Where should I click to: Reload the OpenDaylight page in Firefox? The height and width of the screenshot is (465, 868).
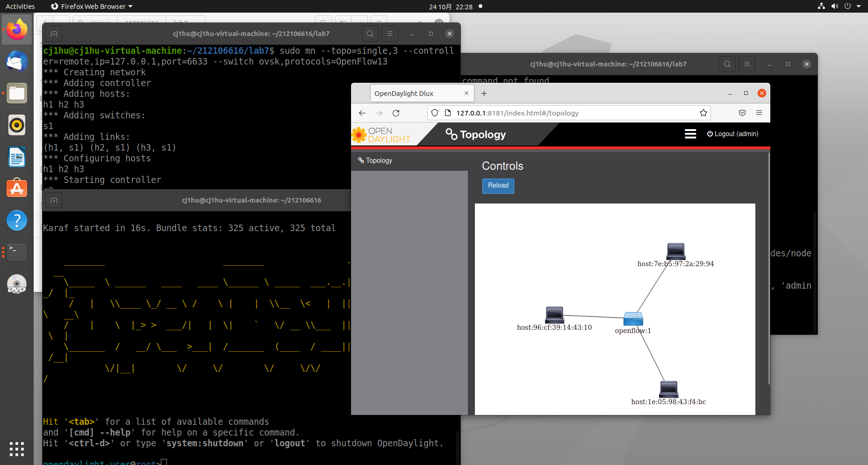(x=396, y=113)
